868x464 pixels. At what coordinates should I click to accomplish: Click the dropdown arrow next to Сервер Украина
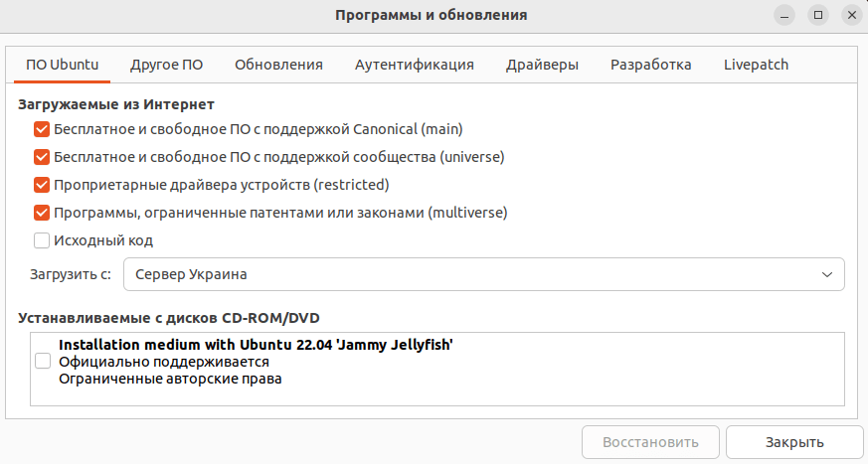click(827, 274)
